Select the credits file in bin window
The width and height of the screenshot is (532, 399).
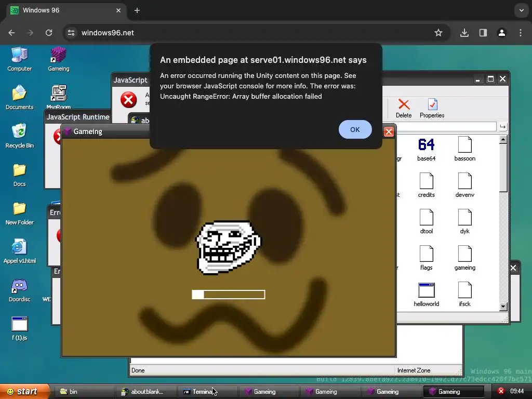click(426, 185)
